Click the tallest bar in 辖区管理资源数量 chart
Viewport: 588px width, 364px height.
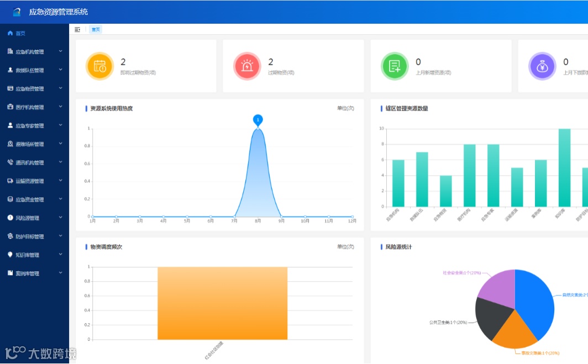coord(564,167)
